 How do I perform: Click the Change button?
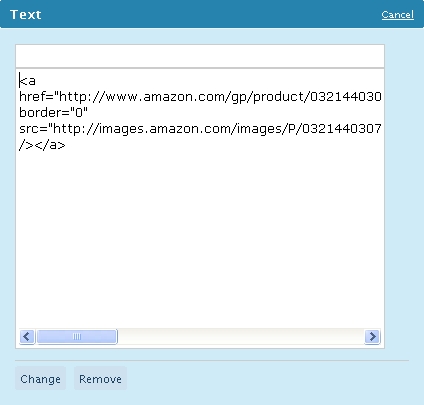point(40,379)
